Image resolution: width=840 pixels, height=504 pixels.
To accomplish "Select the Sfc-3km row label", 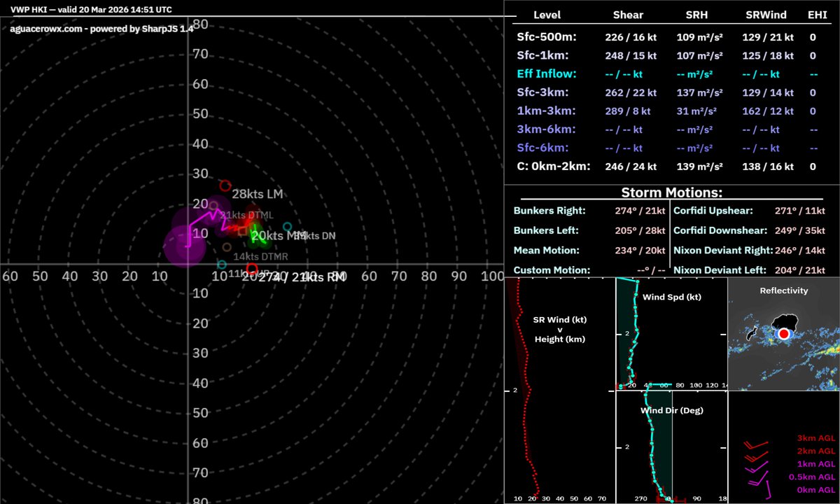I will click(542, 92).
